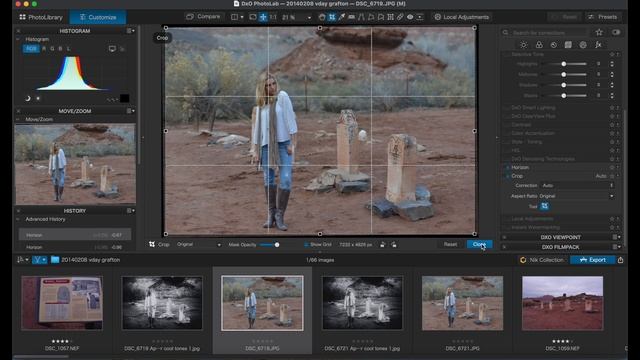Image resolution: width=640 pixels, height=360 pixels.
Task: Toggle the red eye tool icon
Action: pos(410,17)
